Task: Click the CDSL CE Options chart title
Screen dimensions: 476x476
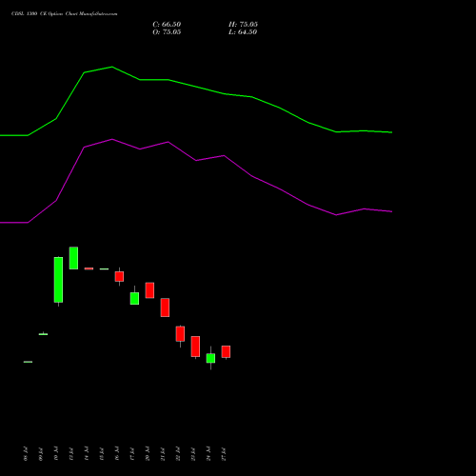Action: coord(65,14)
